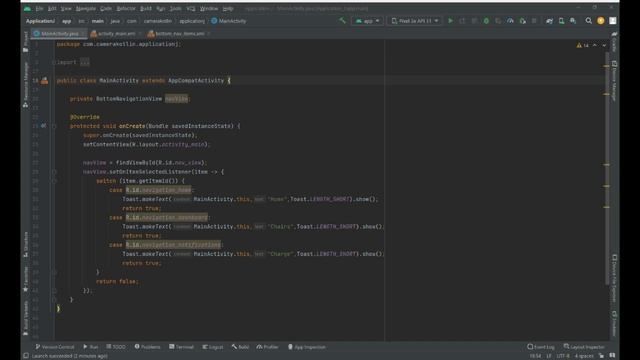This screenshot has height=360, width=640.
Task: Click the Attach Debugger to Android Process icon
Action: [x=522, y=20]
